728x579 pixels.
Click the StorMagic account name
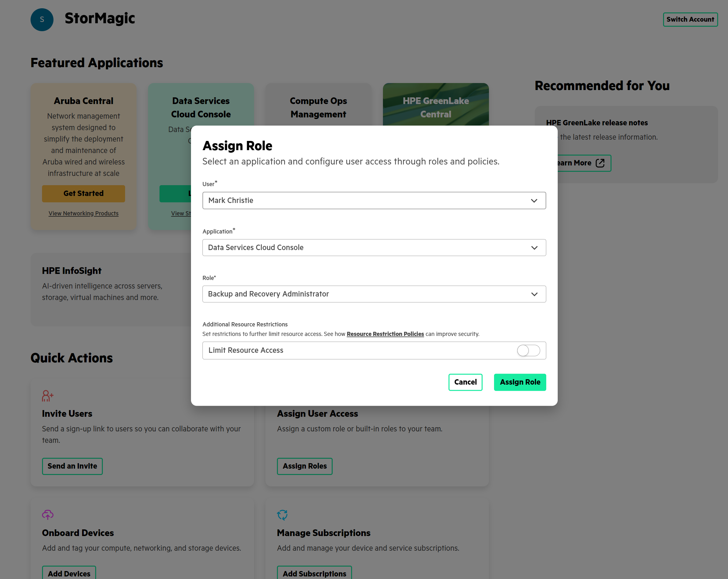100,18
